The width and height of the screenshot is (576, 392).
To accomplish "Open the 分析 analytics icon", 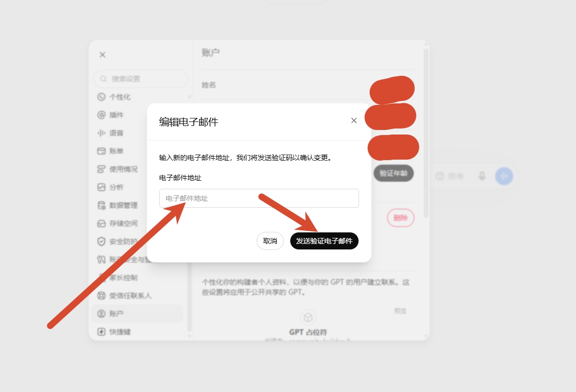I will (x=101, y=187).
